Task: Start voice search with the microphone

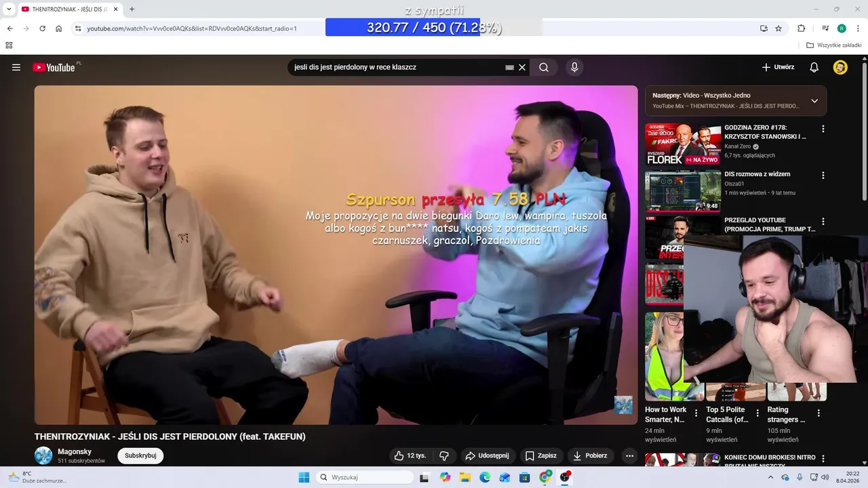Action: coord(574,67)
